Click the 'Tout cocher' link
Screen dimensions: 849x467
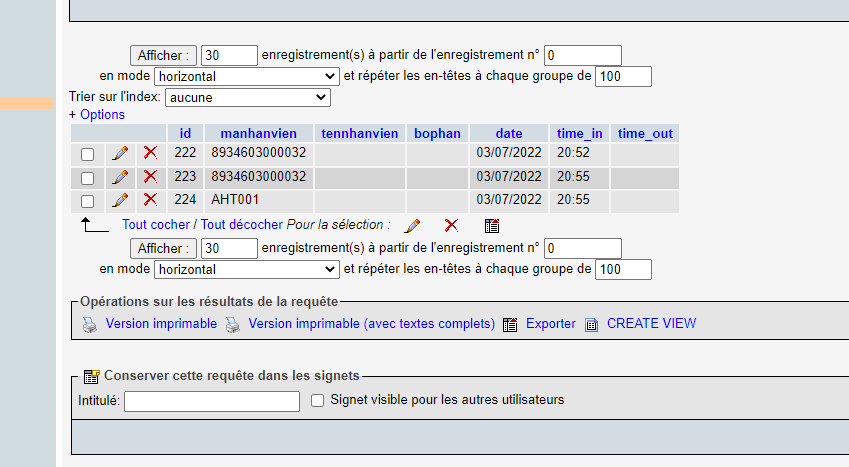155,225
